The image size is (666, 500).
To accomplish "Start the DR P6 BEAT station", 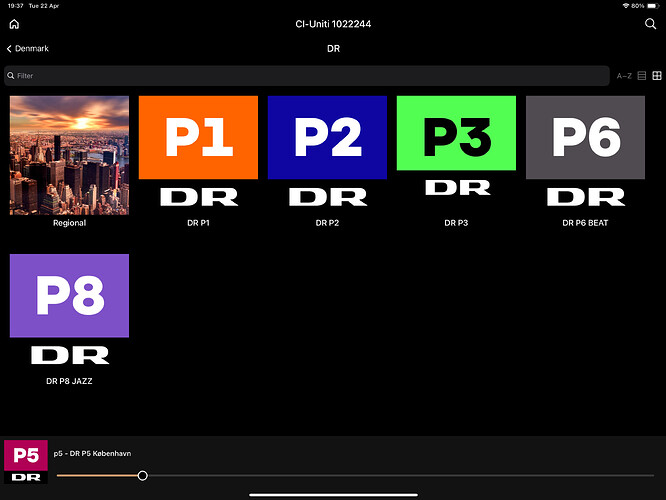I will click(x=585, y=152).
